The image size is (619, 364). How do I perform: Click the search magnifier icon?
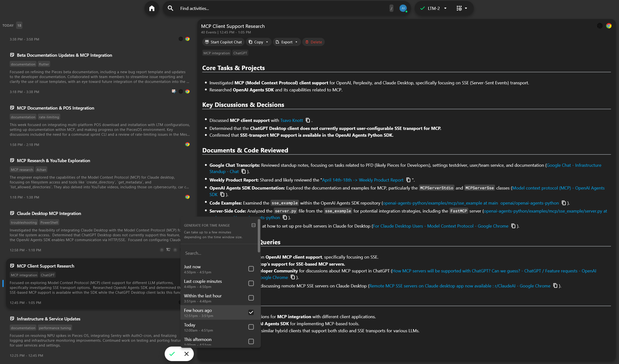click(170, 8)
